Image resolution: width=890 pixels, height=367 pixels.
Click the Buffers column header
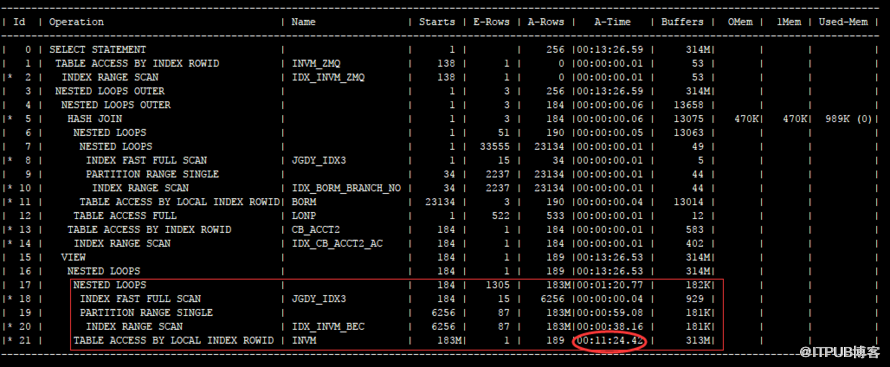point(682,22)
